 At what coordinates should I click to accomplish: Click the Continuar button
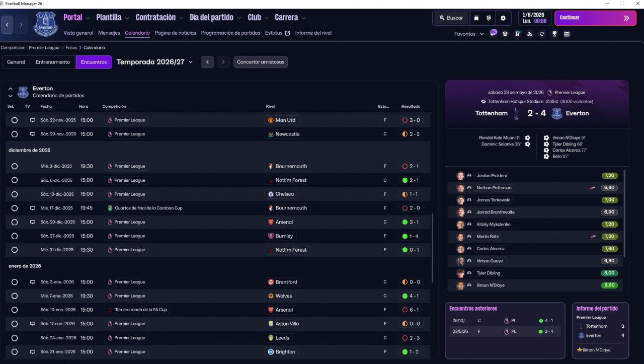(595, 18)
